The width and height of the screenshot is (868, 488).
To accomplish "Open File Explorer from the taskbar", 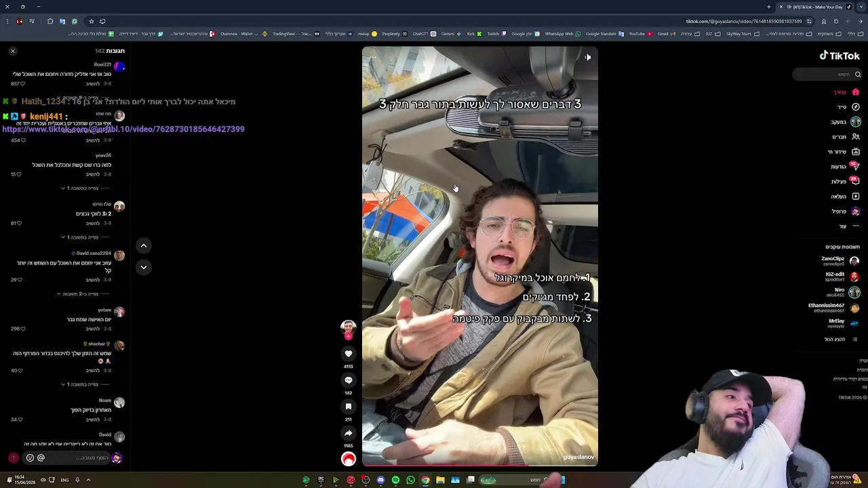I will click(440, 480).
